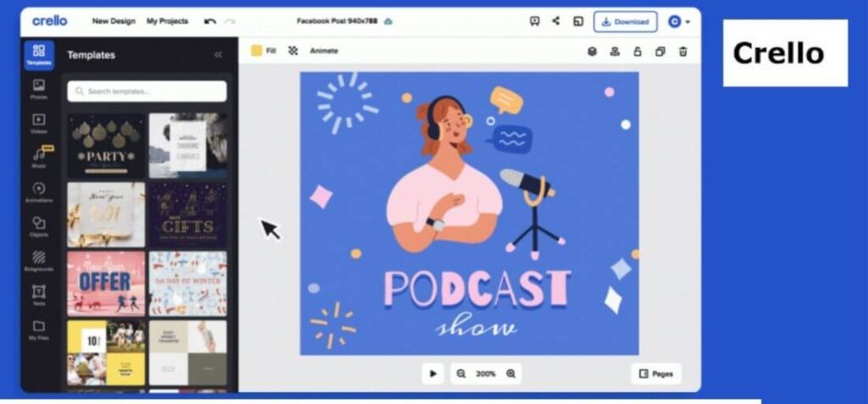Open the Pages button below canvas
Screen dimensions: 868x404
tap(655, 374)
